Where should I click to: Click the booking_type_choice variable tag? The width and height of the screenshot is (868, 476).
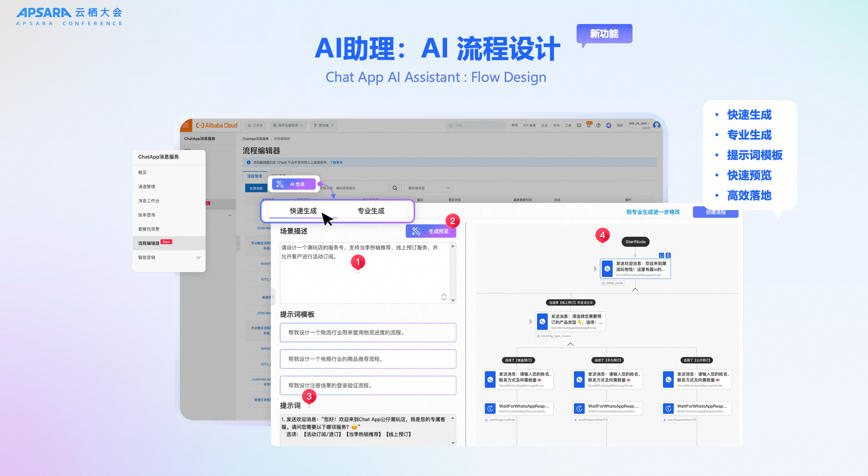pos(554,336)
